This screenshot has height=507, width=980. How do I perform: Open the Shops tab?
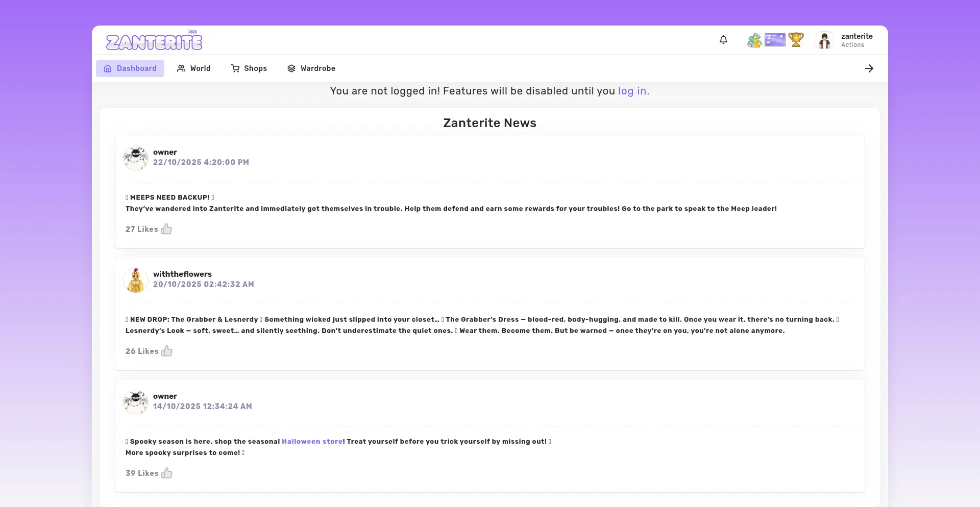[x=249, y=68]
